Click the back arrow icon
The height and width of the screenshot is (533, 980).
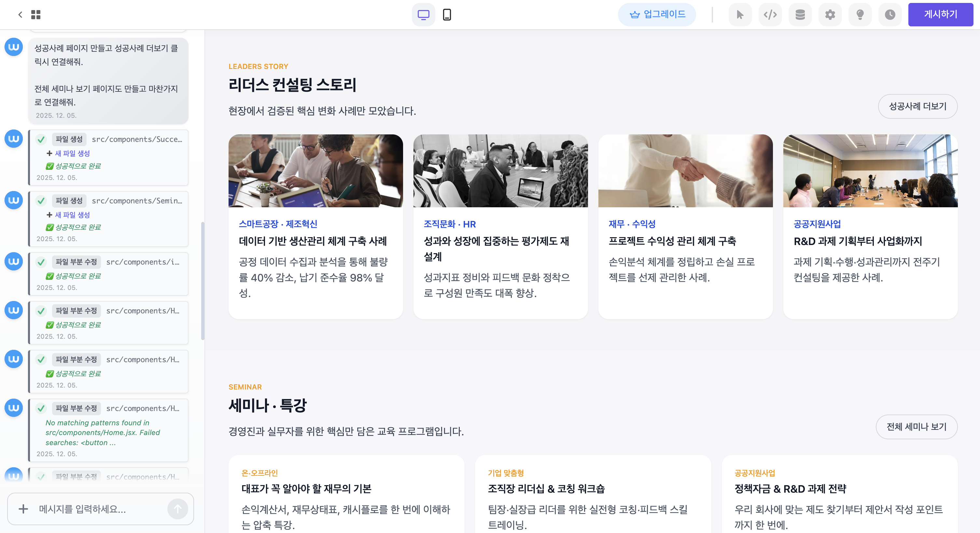click(x=20, y=14)
